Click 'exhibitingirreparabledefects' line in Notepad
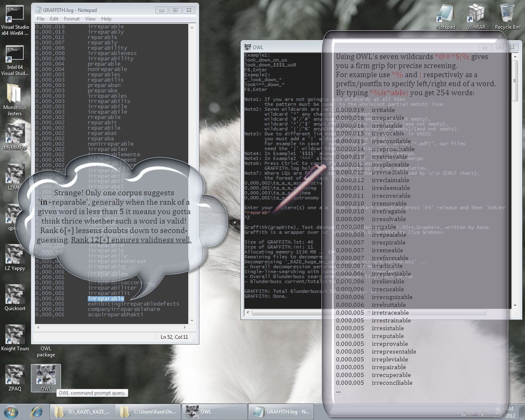This screenshot has width=525, height=420. [x=133, y=304]
